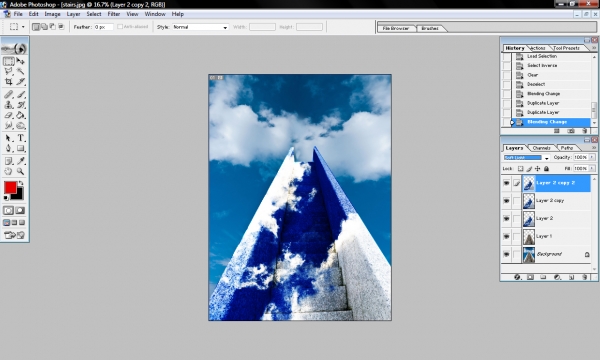Select the Rectangle shape tool

[20, 148]
